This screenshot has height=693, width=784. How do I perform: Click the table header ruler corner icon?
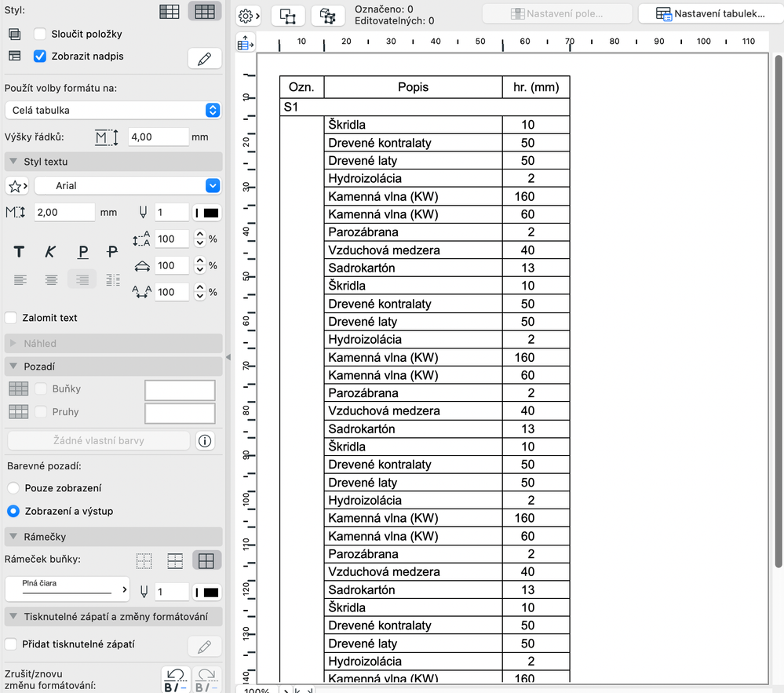click(245, 43)
